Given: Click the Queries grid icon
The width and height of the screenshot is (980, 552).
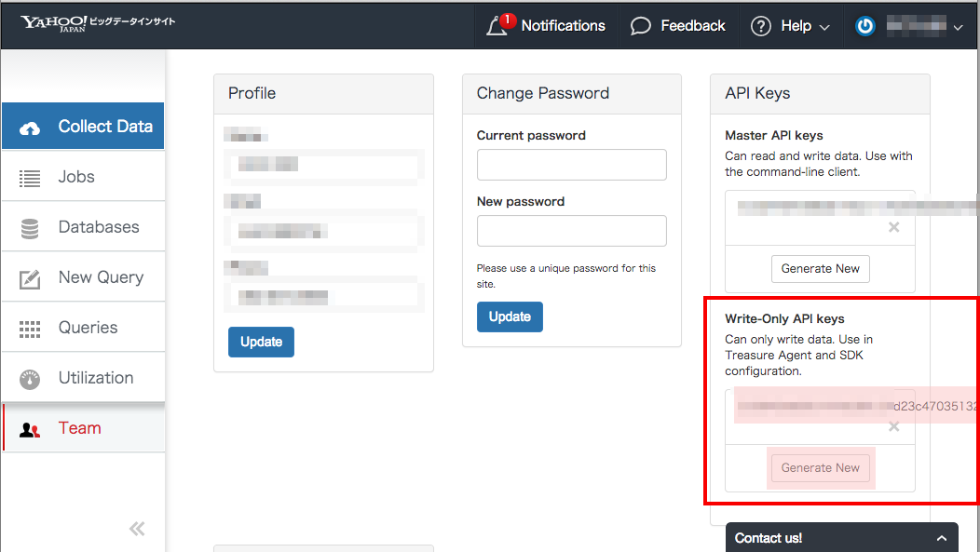Looking at the screenshot, I should coord(30,329).
